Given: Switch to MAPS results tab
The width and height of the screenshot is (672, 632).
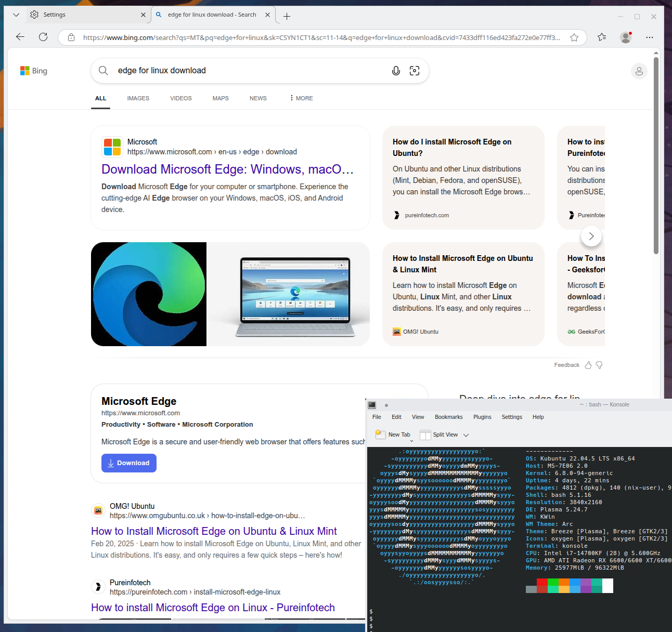Looking at the screenshot, I should tap(221, 98).
